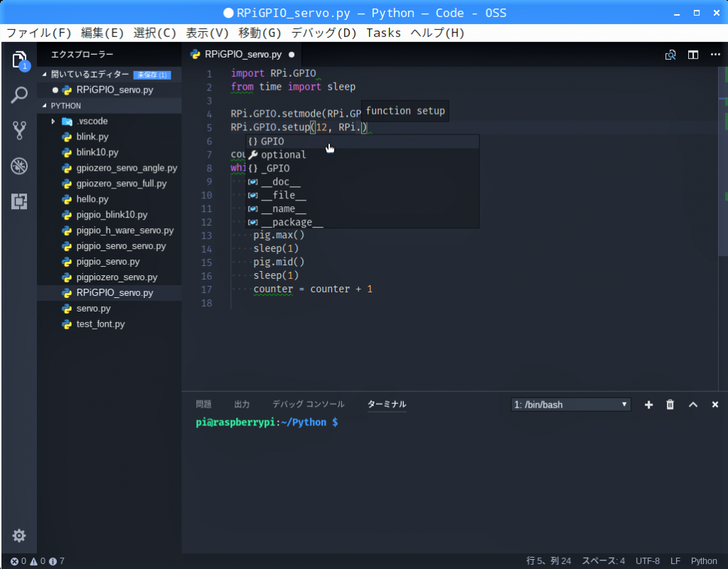Open the Manage gear icon
The image size is (728, 569).
[x=19, y=536]
